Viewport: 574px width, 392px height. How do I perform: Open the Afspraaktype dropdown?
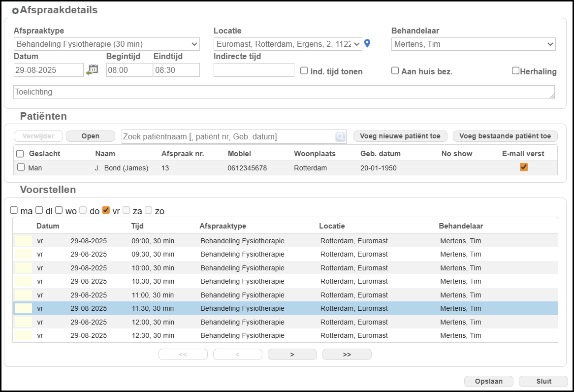click(107, 44)
